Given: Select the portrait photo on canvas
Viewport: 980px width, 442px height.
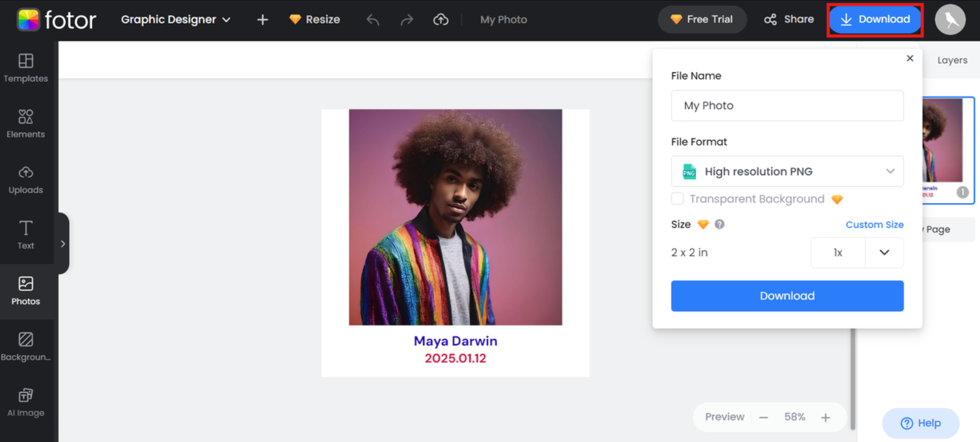Looking at the screenshot, I should (x=455, y=217).
